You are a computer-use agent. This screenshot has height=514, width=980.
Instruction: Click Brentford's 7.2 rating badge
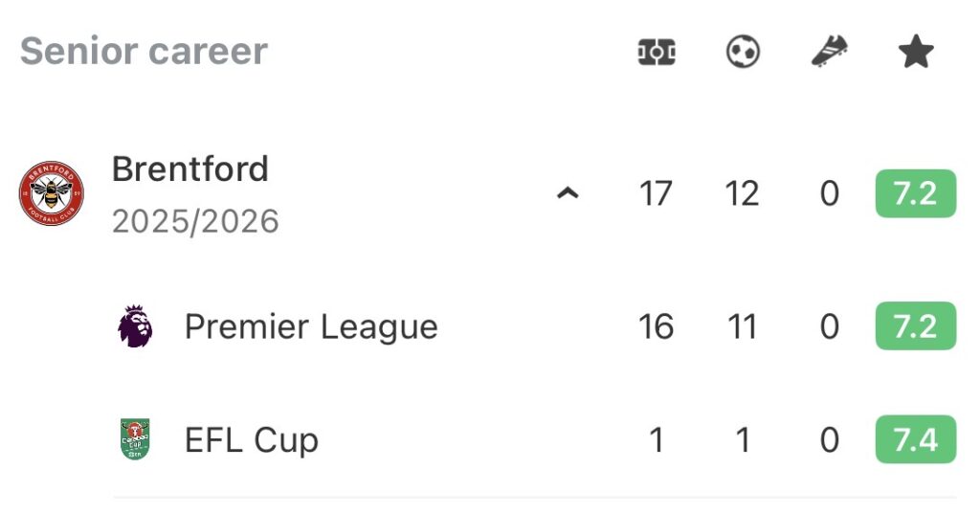[x=915, y=194]
